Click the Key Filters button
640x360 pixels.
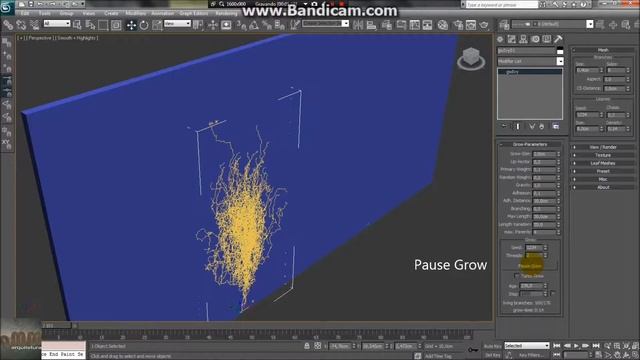tap(531, 356)
